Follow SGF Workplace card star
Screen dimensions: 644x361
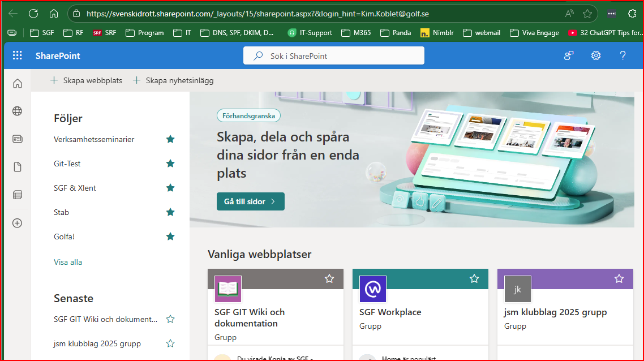click(x=474, y=279)
